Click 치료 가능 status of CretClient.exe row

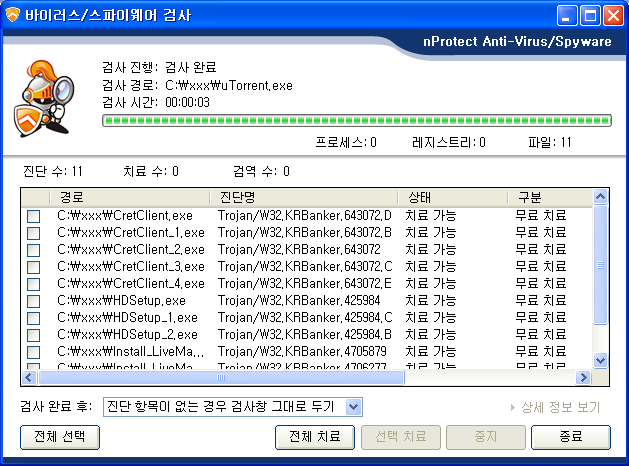[430, 216]
